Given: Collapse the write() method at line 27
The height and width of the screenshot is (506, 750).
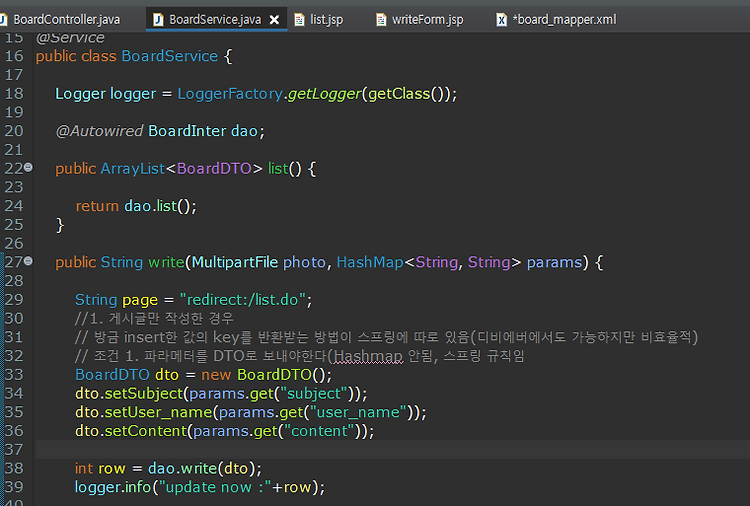Looking at the screenshot, I should (28, 261).
